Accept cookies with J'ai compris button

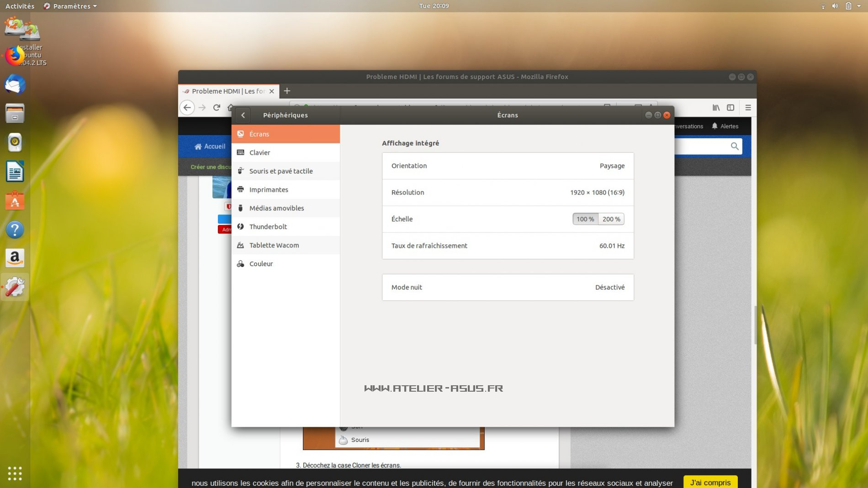(710, 483)
